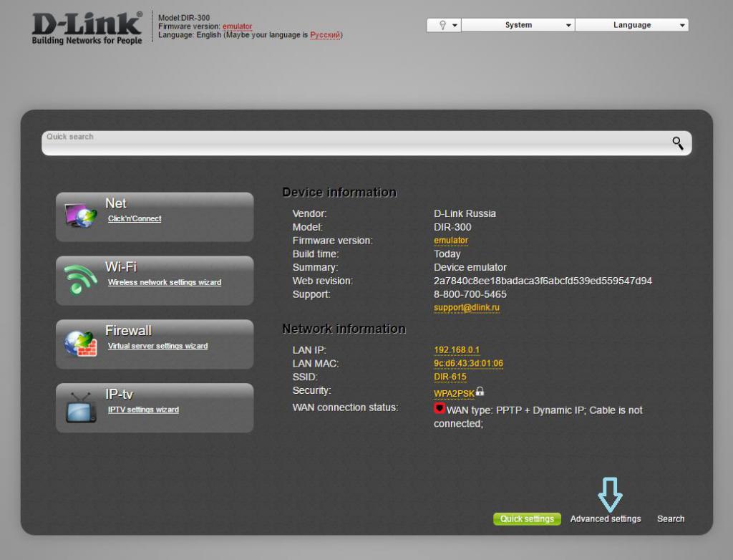Viewport: 733px width, 560px height.
Task: Switch to the Quick settings tab
Action: click(527, 519)
